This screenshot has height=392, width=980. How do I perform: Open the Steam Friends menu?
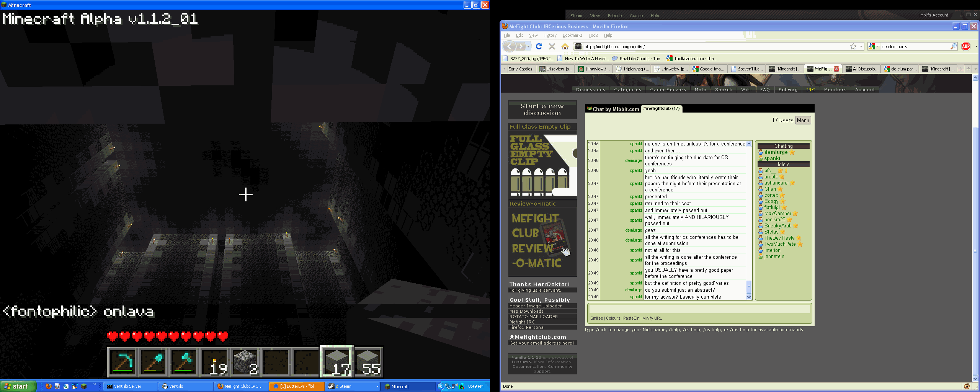click(614, 16)
